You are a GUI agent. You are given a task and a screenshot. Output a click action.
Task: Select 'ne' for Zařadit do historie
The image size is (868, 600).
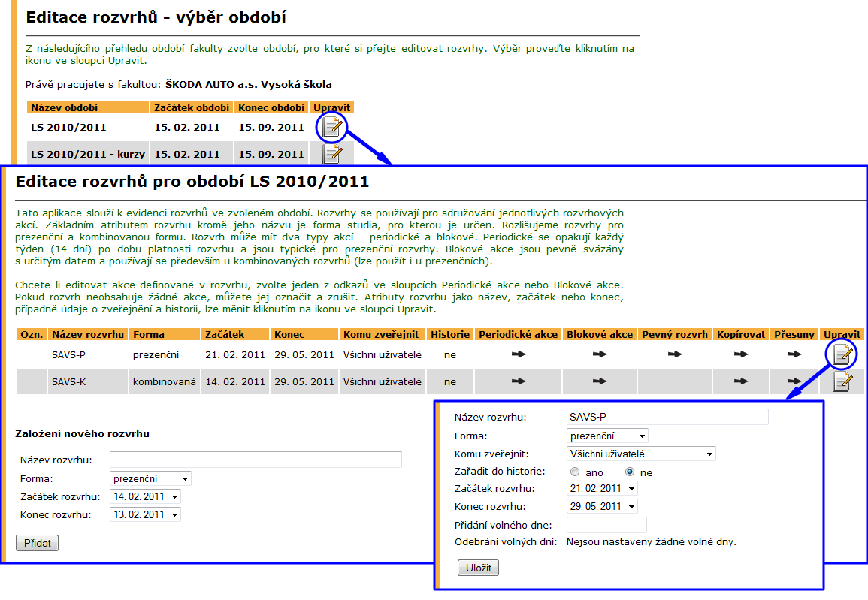pos(630,472)
